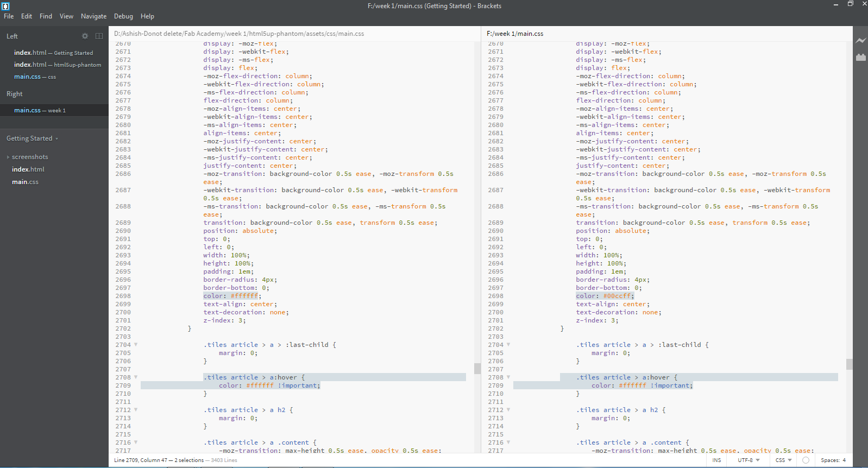Open the UTF-8 encoding dropdown
This screenshot has height=468, width=868.
(749, 460)
